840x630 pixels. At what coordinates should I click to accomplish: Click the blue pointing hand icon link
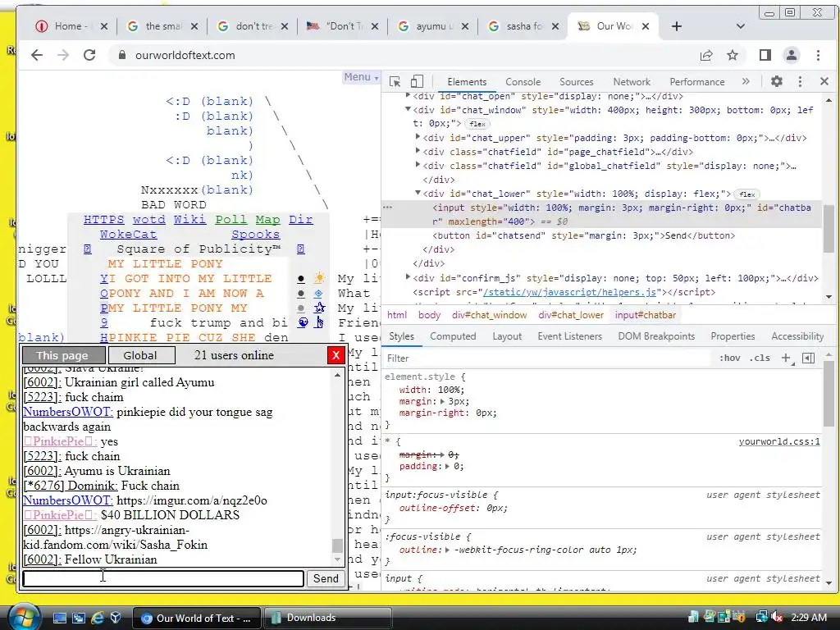point(319,322)
